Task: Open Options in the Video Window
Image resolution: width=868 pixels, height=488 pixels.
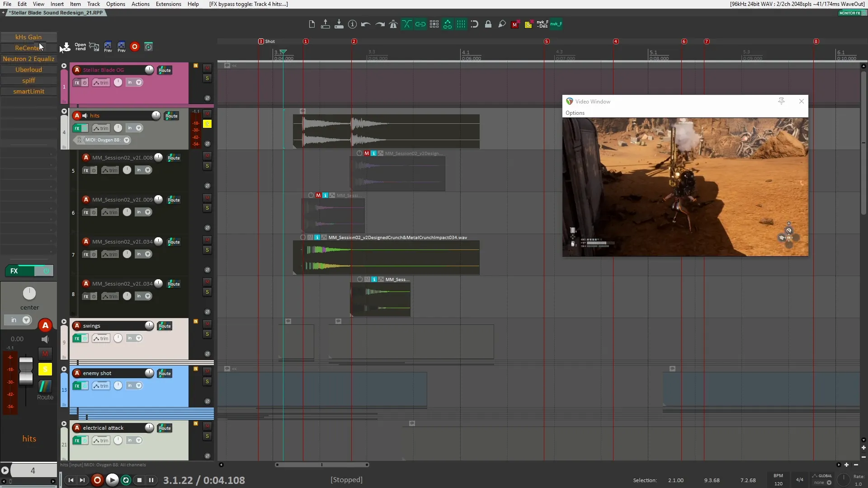Action: coord(575,113)
